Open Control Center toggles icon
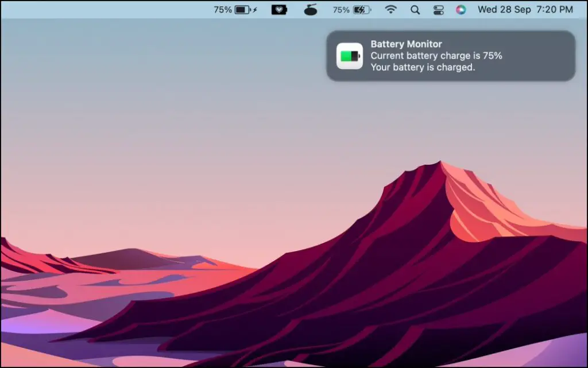The height and width of the screenshot is (368, 588). 438,10
